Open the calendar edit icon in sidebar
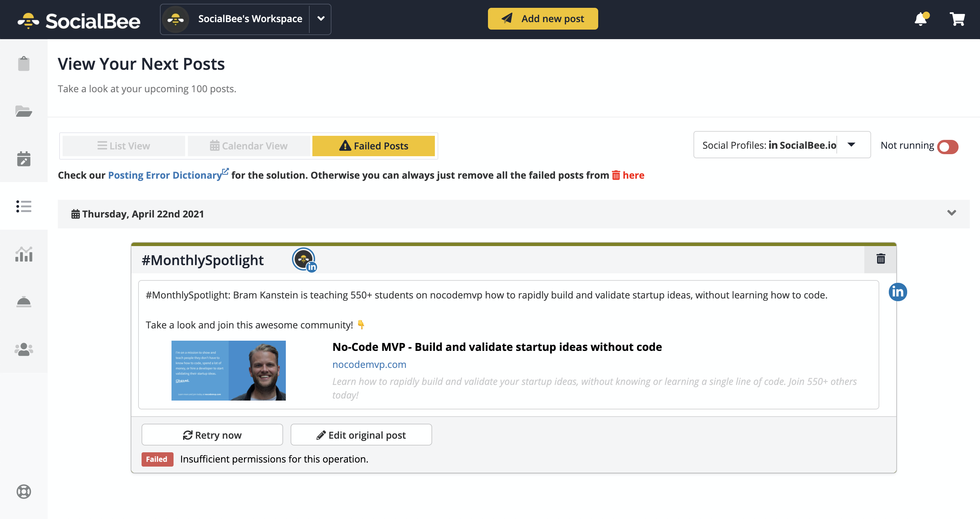The width and height of the screenshot is (980, 519). (23, 159)
